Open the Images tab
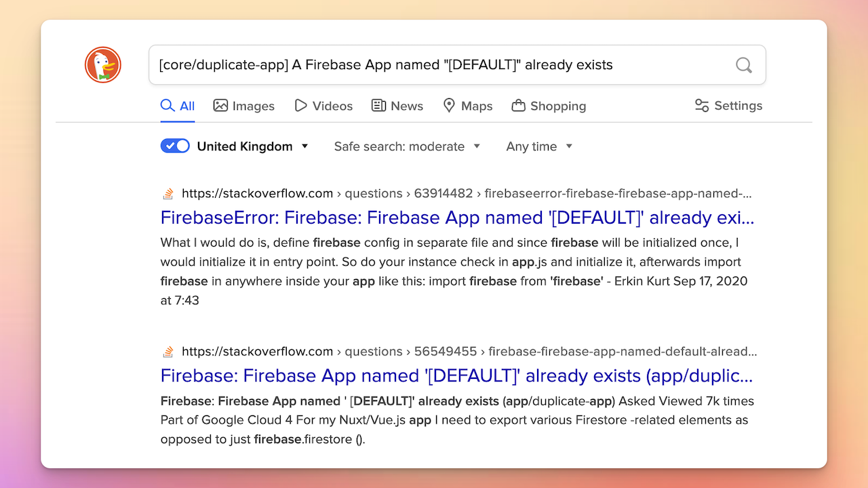This screenshot has width=868, height=488. (244, 106)
